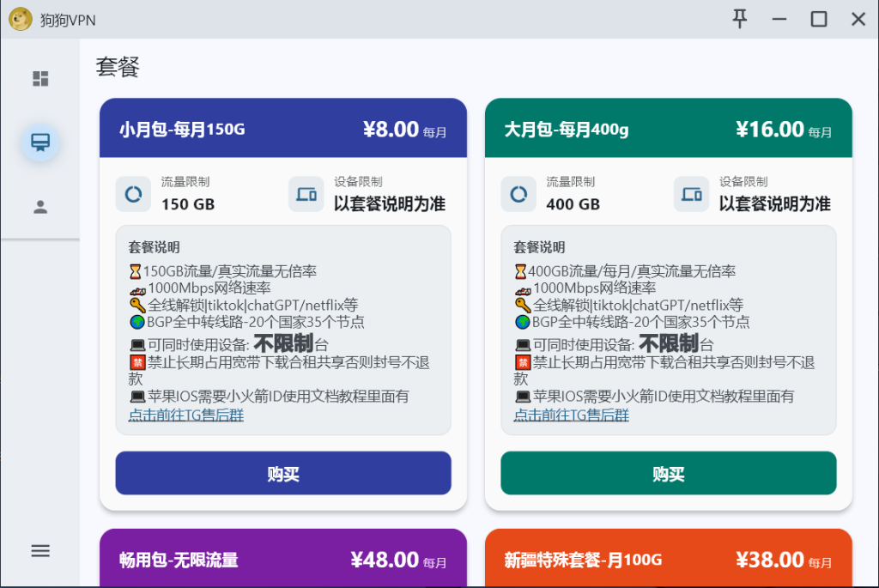Open TG售后群 link in 小月包 card

(186, 415)
